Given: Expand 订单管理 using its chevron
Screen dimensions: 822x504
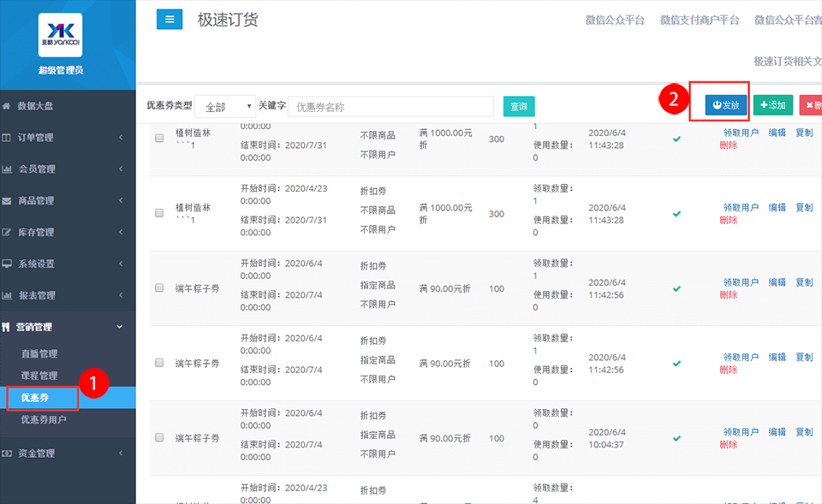Looking at the screenshot, I should (121, 137).
